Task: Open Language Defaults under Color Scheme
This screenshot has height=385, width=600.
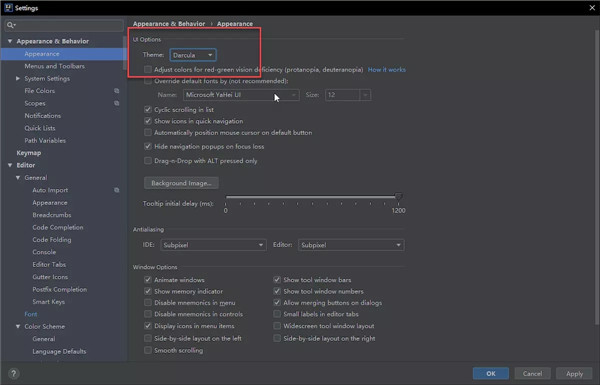Action: pyautogui.click(x=59, y=351)
